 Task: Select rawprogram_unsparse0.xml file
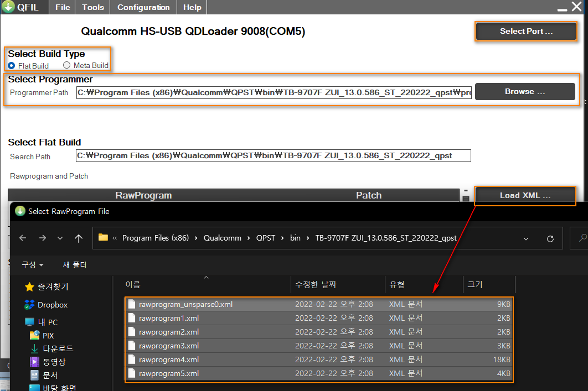[x=319, y=304]
